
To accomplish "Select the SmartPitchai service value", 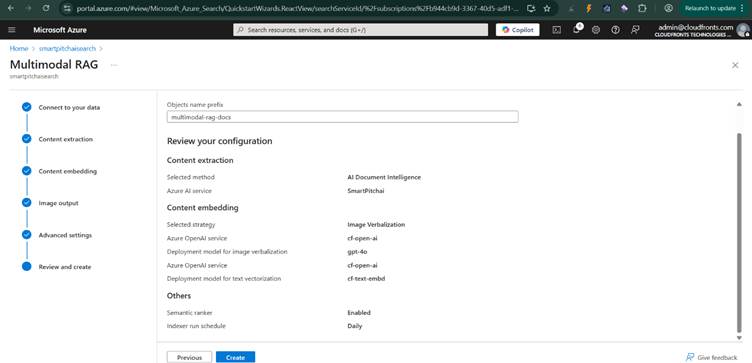I will click(366, 190).
